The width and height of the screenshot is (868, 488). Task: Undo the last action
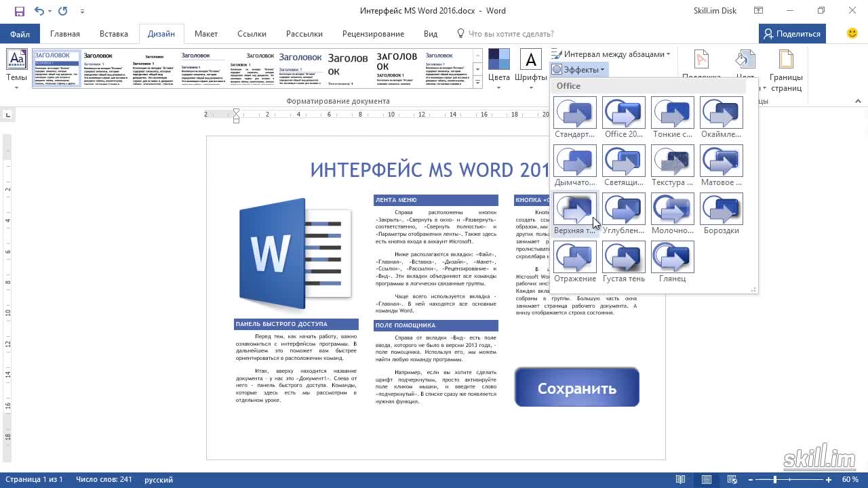[x=39, y=11]
